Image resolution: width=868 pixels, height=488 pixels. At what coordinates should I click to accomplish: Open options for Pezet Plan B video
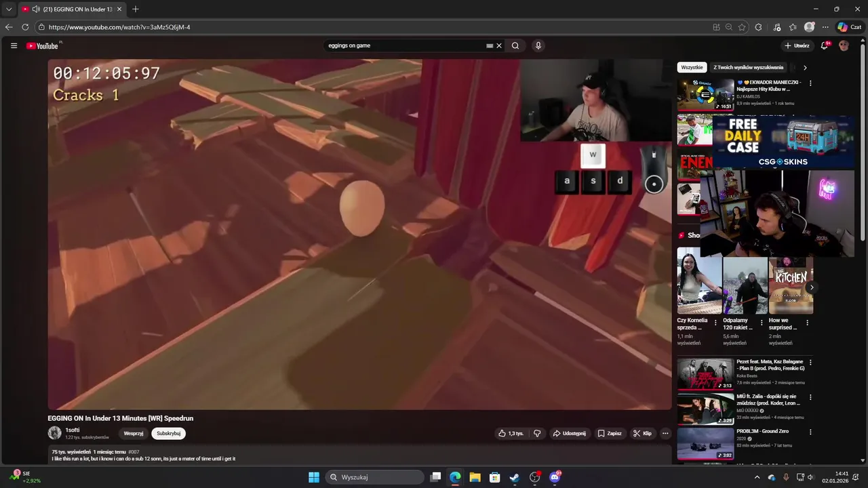(x=810, y=363)
